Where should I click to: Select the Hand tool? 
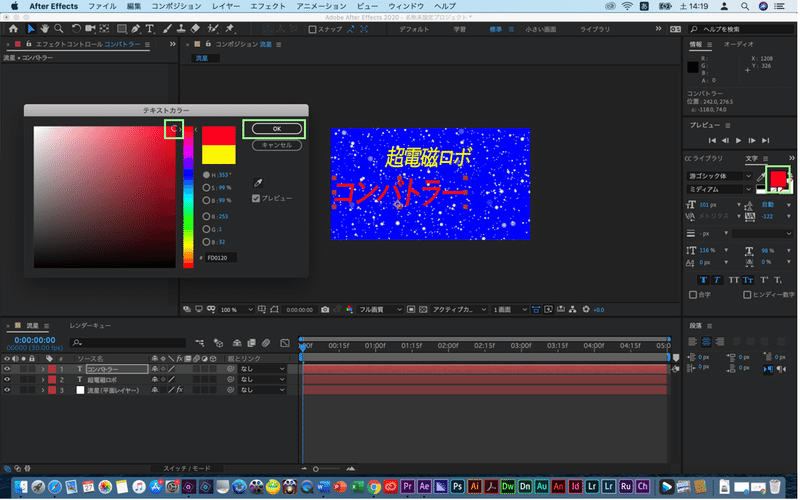[x=45, y=29]
